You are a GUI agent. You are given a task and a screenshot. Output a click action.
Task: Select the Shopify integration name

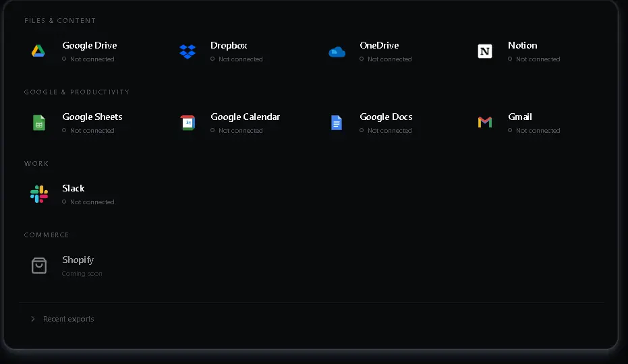(x=78, y=260)
